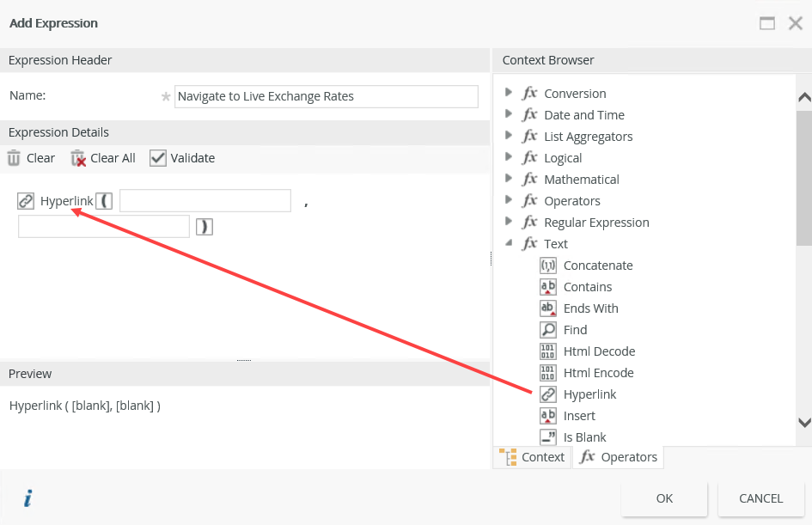Click the vertical splitter handle beside Context Browser
Viewport: 812px width, 525px height.
point(491,259)
